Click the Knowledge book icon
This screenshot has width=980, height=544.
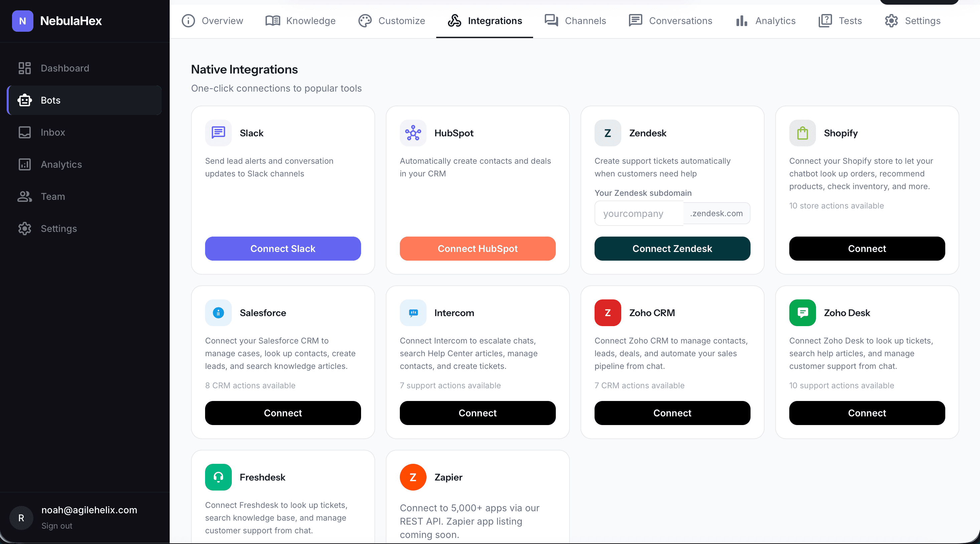tap(273, 21)
